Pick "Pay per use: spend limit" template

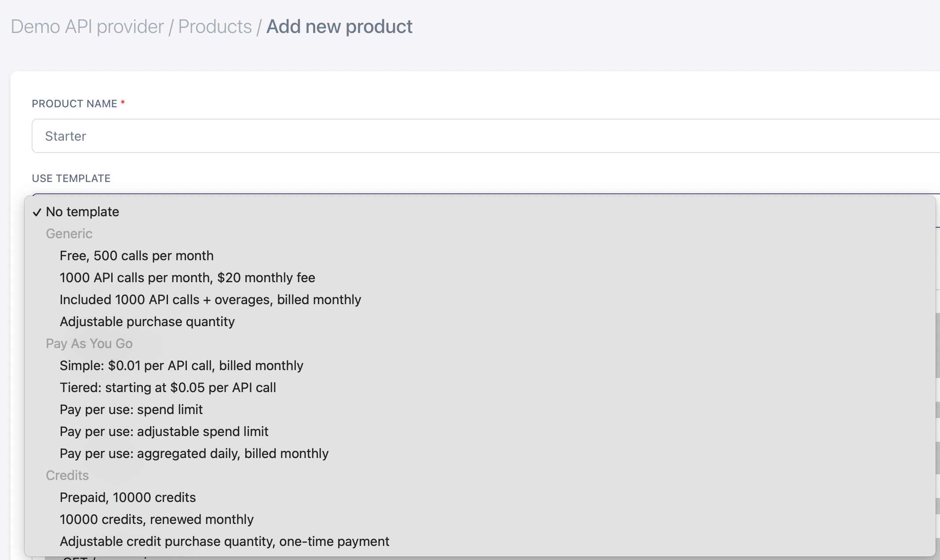(131, 409)
